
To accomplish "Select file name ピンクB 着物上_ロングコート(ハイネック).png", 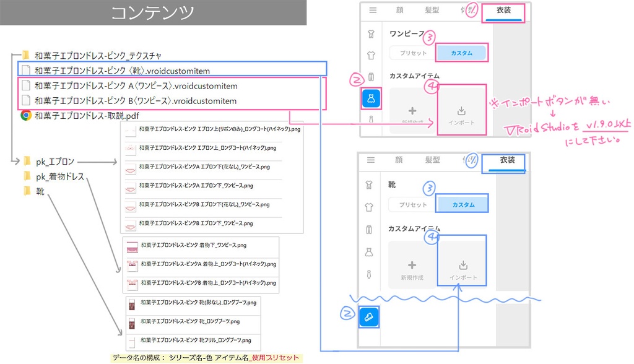I will [208, 283].
